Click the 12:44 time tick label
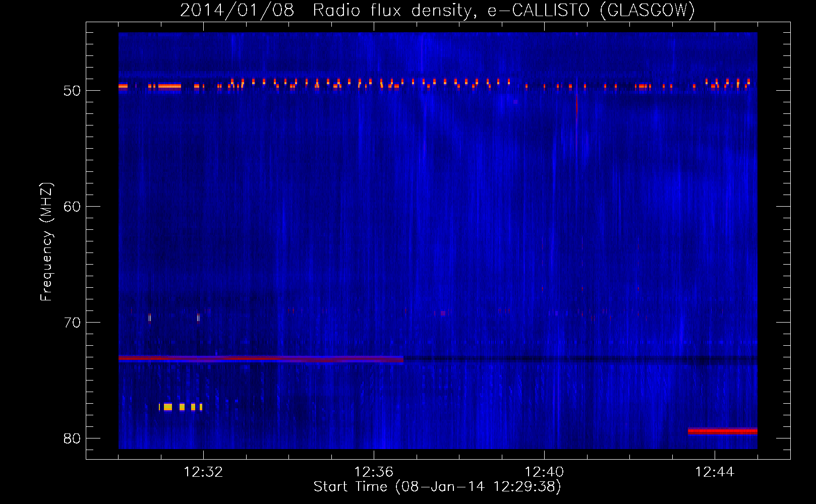 [715, 472]
